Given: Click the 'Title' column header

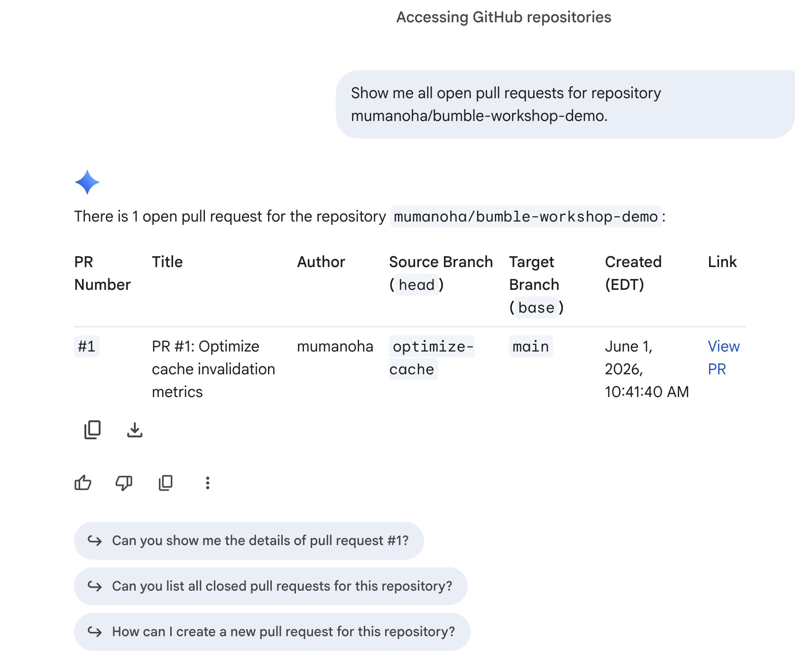Looking at the screenshot, I should (167, 262).
